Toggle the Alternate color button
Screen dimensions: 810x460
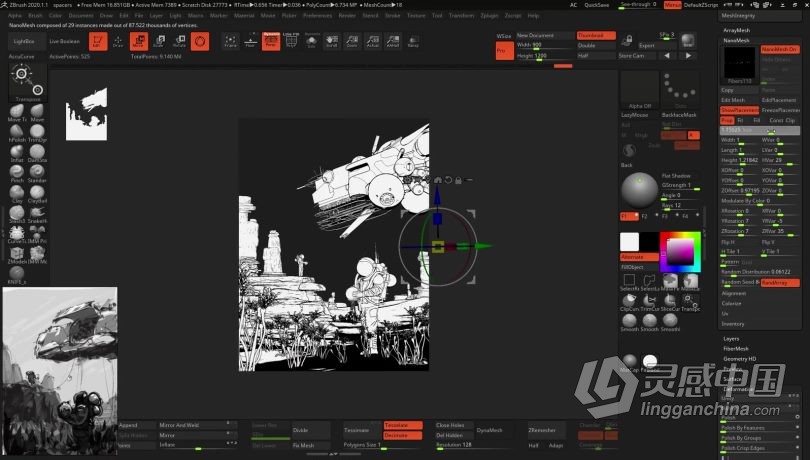point(640,257)
